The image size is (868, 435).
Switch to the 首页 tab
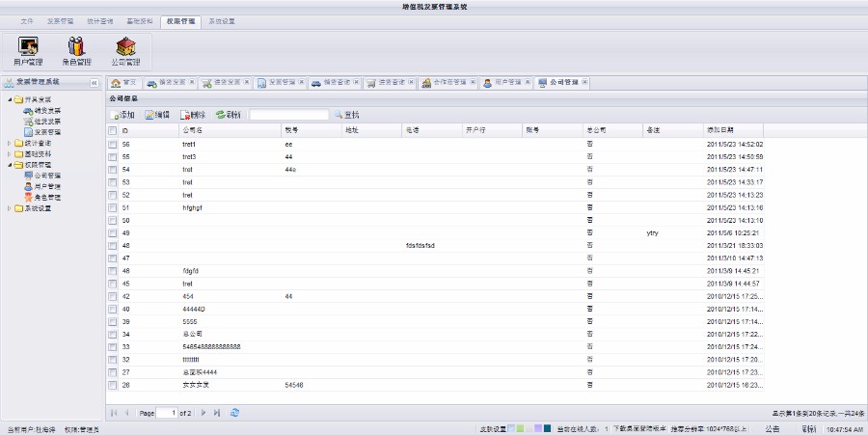123,83
